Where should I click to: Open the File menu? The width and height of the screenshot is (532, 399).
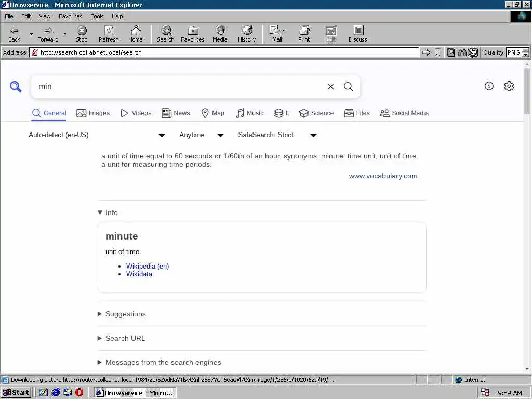pos(9,16)
